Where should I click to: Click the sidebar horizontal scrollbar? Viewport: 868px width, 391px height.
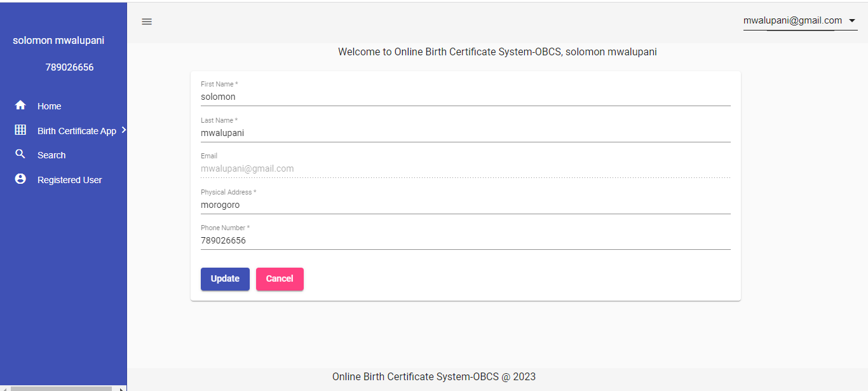coord(62,388)
